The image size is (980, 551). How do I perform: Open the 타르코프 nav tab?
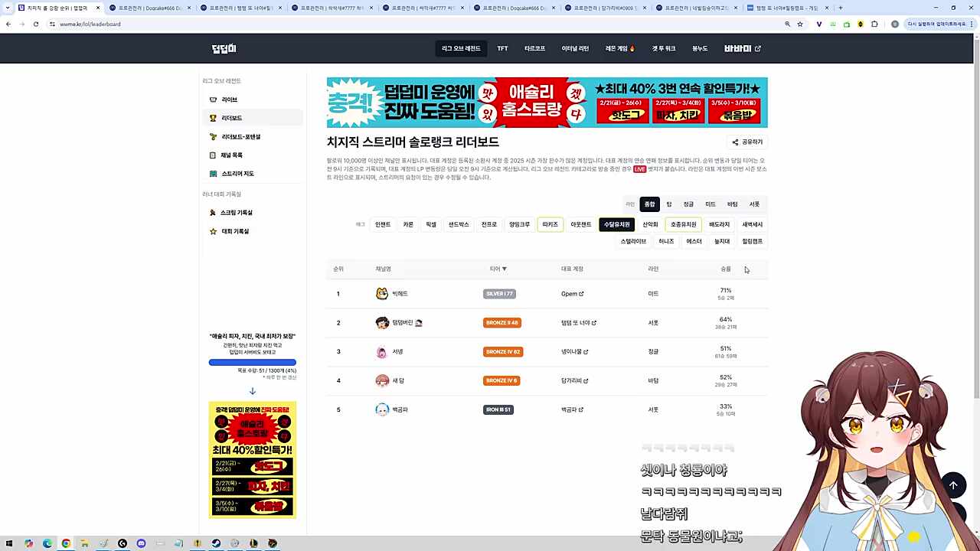535,49
